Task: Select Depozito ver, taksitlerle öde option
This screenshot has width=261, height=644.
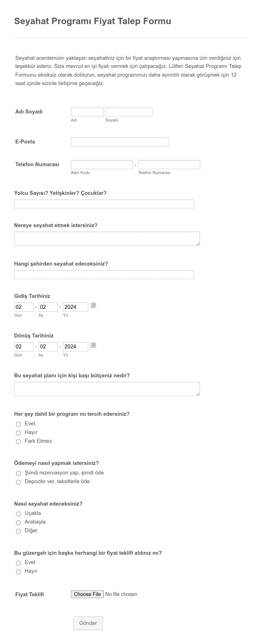Action: [x=19, y=482]
